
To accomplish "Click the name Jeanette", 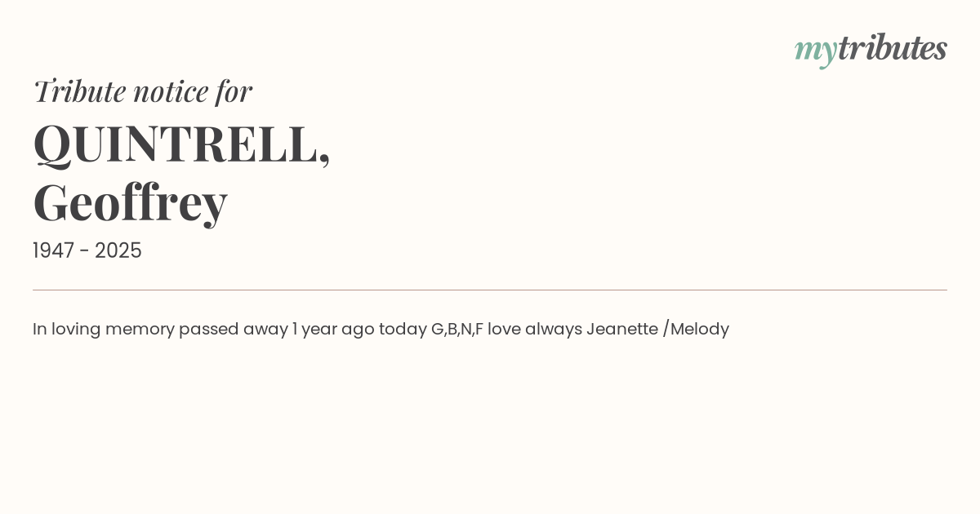I will tap(622, 329).
